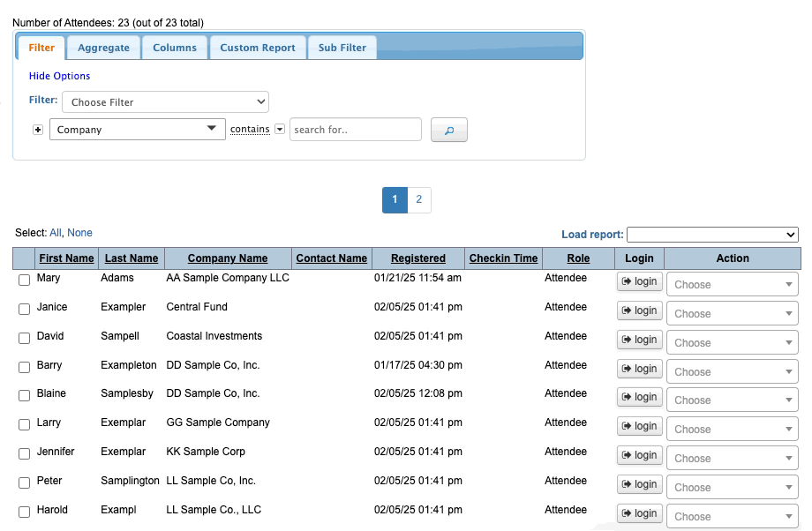The height and width of the screenshot is (531, 812).
Task: Click 'GG Sample Company' cell
Action: click(x=218, y=423)
